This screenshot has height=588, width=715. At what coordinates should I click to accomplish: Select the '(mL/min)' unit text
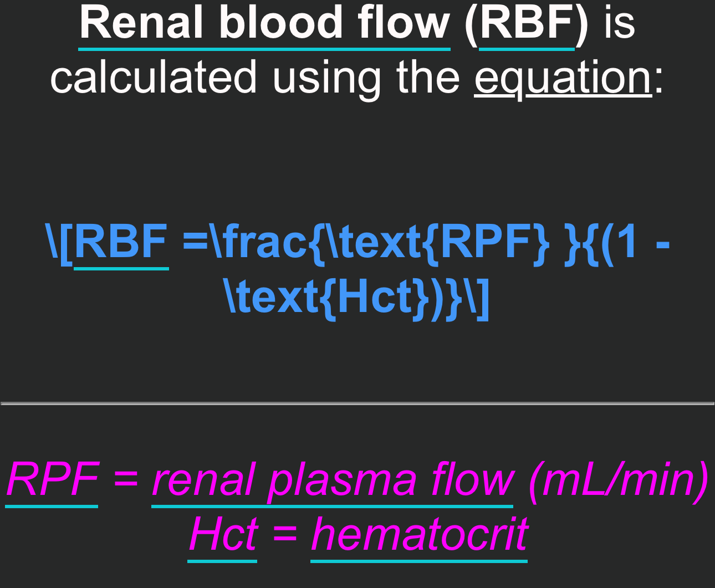coord(619,480)
